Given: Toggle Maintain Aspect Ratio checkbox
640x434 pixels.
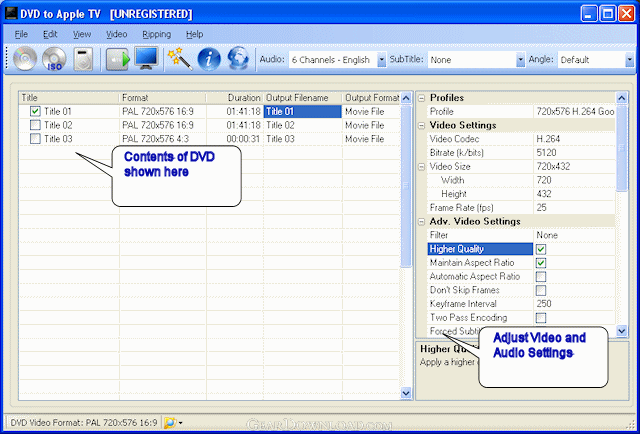Looking at the screenshot, I should [x=541, y=263].
